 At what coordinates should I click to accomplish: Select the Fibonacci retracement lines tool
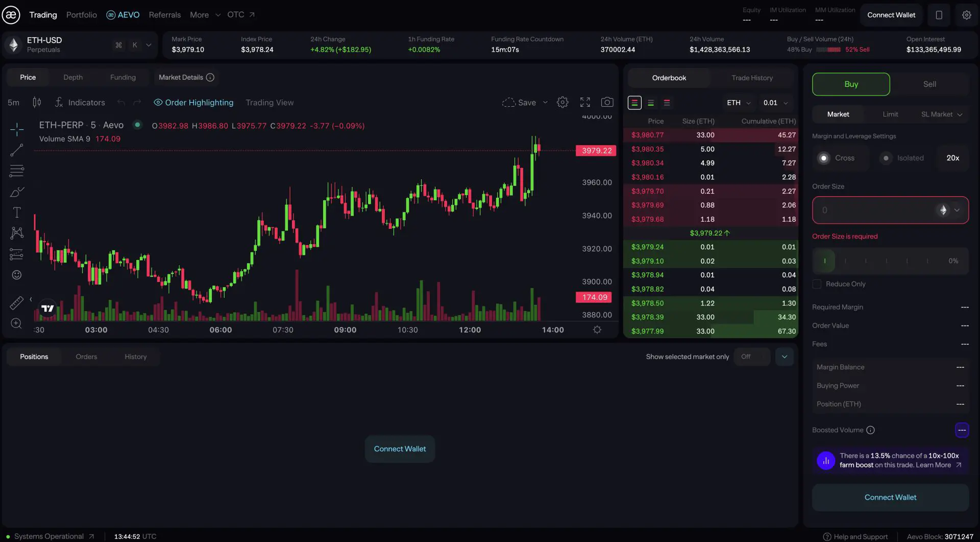point(16,171)
